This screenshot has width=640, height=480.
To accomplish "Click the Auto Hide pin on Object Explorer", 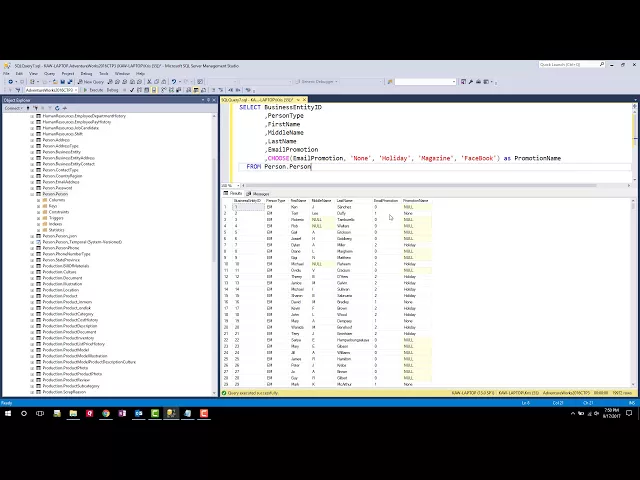I will pos(208,100).
